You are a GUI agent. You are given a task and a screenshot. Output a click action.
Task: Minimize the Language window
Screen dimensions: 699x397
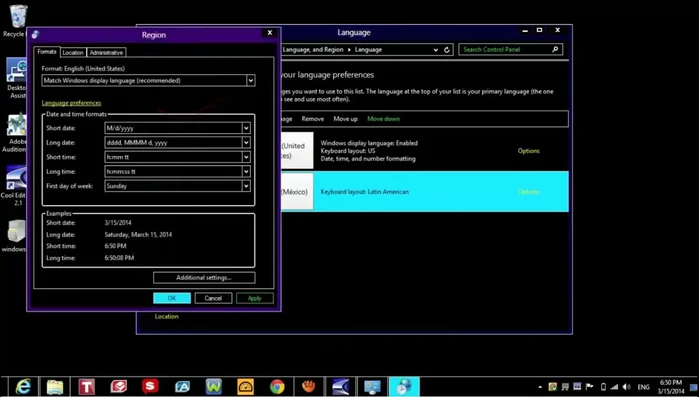(525, 30)
